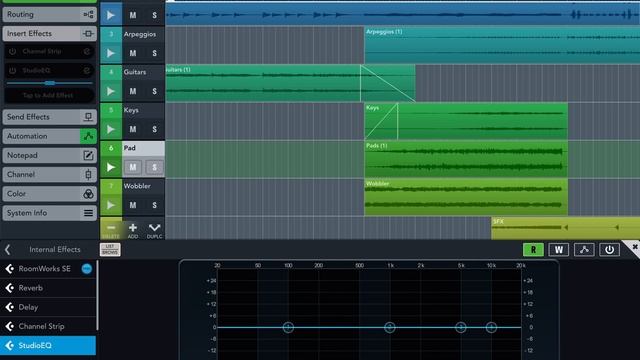Select the Wobbler track name
Viewport: 640px width, 360px height.
pos(137,186)
